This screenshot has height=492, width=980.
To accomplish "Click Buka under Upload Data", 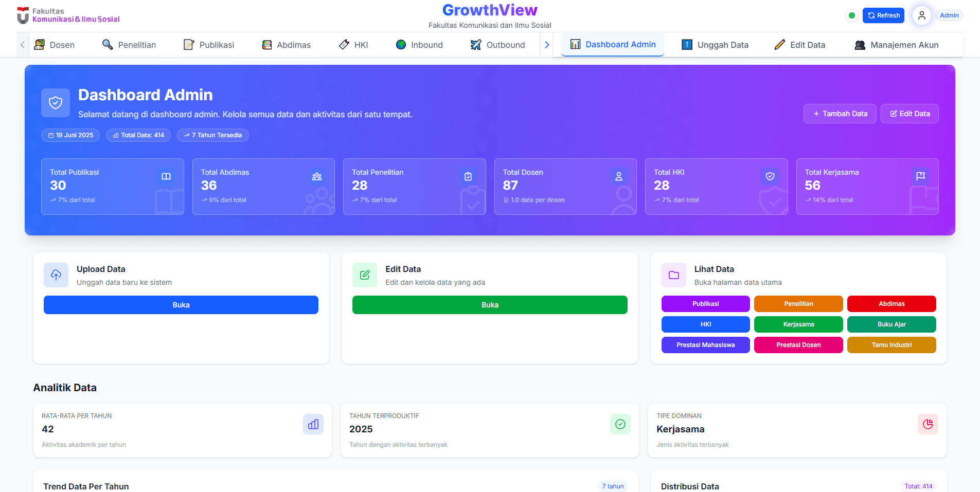I will [181, 304].
